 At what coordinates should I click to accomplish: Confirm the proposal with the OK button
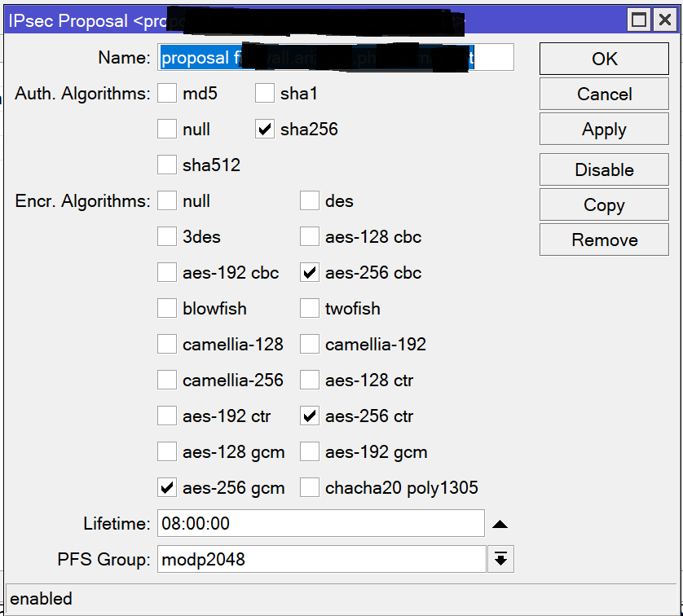[x=604, y=59]
